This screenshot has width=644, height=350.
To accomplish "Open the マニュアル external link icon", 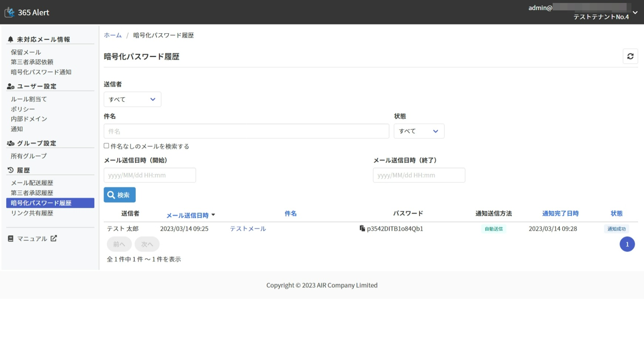I will click(x=54, y=239).
